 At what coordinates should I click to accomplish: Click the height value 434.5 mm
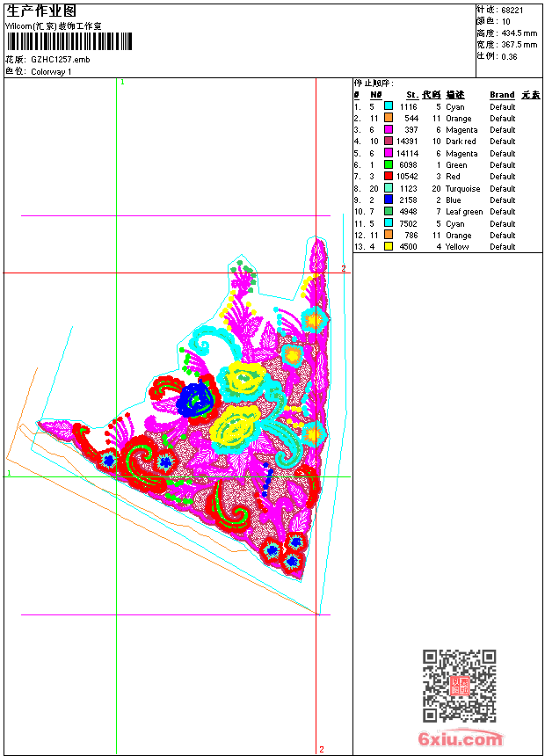(x=519, y=33)
